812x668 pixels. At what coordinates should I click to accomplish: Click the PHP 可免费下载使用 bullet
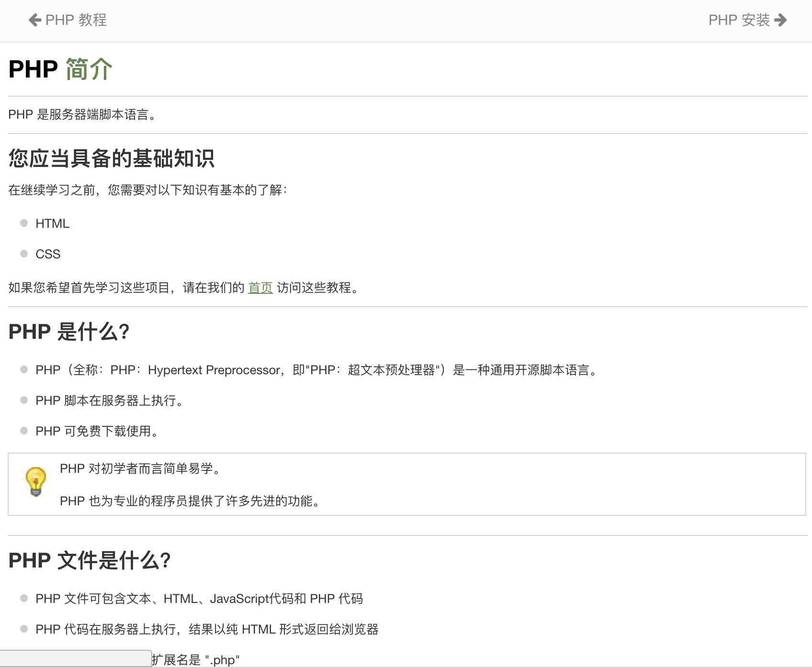[97, 431]
